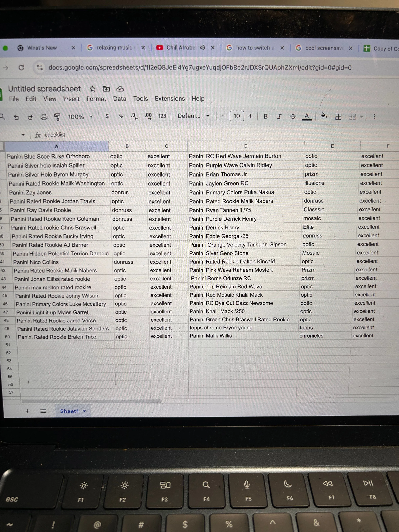Open the three-dot More toolbar options

click(x=374, y=117)
